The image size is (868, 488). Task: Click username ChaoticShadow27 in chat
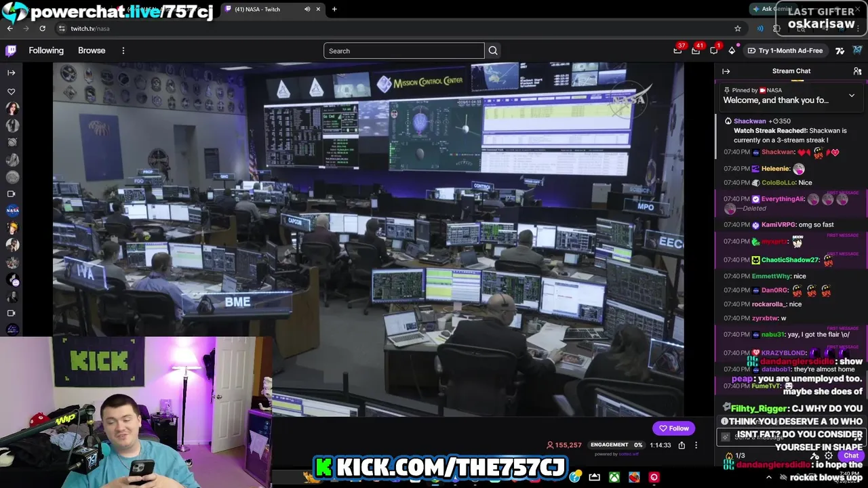coord(791,260)
